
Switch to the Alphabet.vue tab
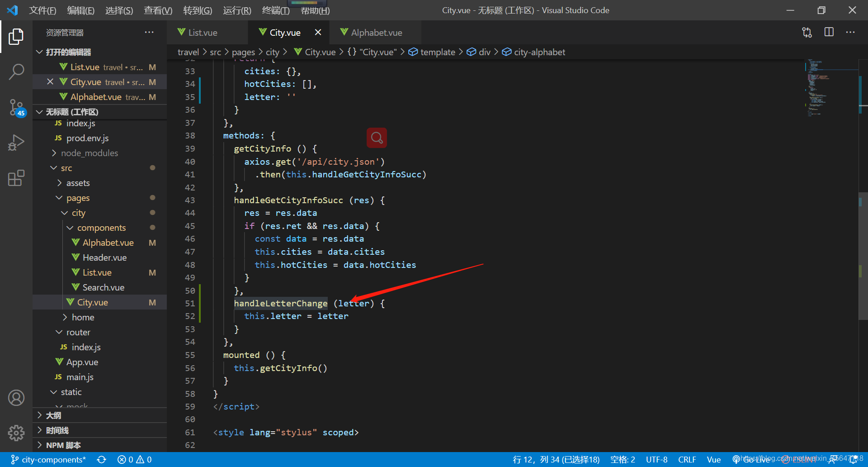point(376,33)
